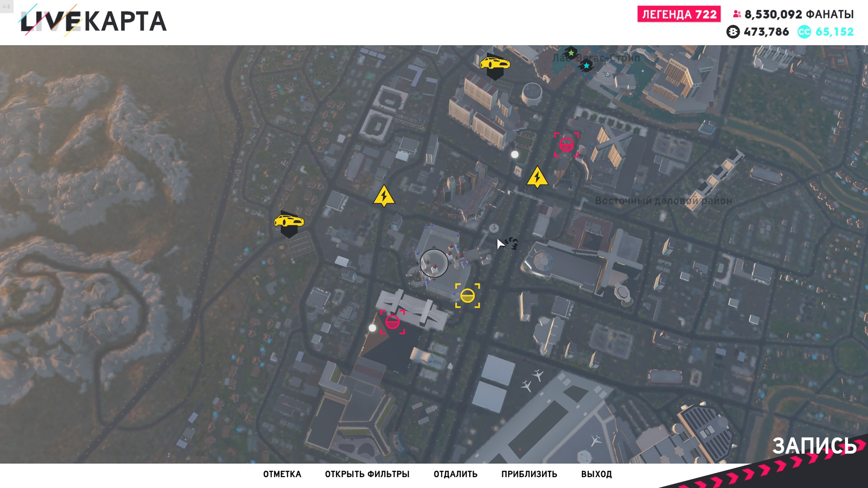Select the yellow car event icon at the city's western edge
Screen dimensions: 868x488
[289, 223]
